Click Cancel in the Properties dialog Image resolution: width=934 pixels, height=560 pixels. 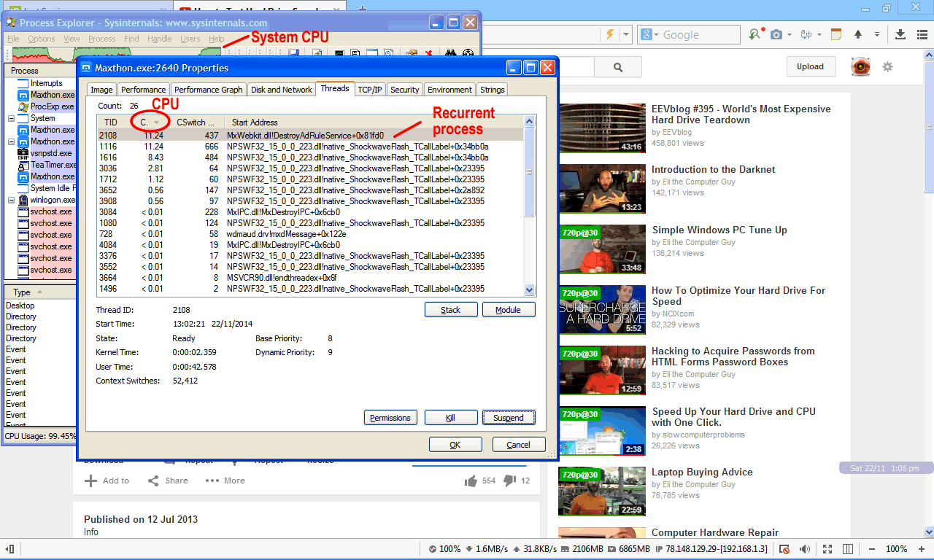(519, 445)
